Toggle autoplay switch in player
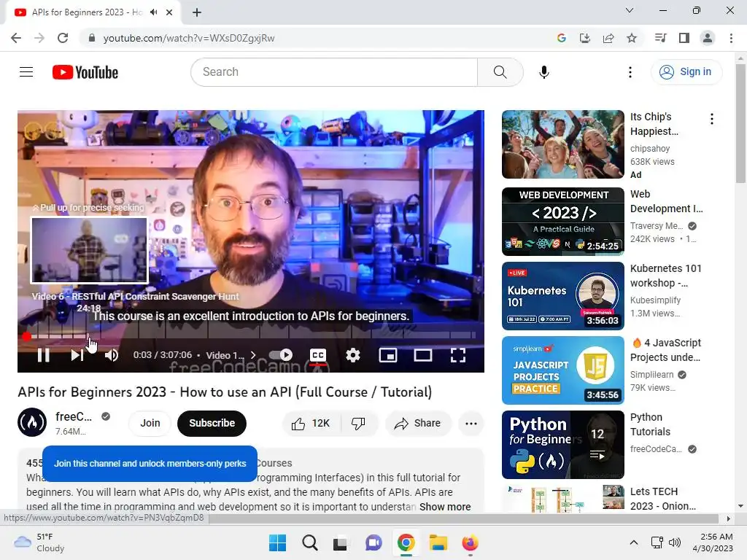747x560 pixels. coord(280,355)
